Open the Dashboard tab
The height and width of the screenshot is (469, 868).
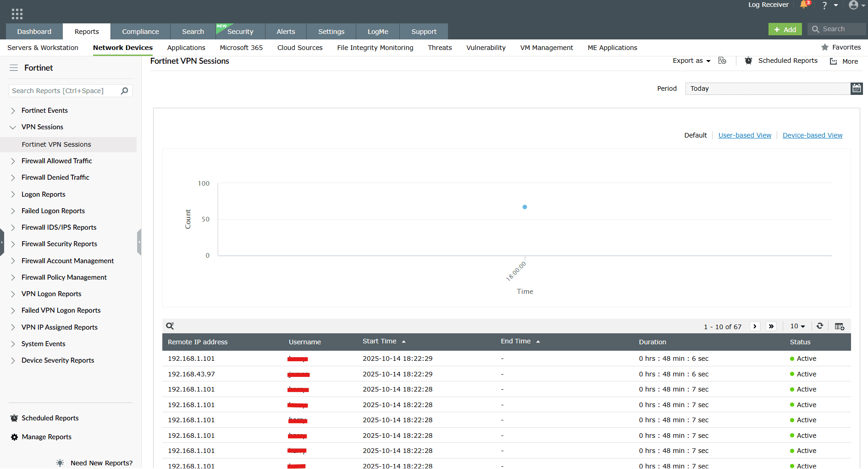[x=34, y=32]
